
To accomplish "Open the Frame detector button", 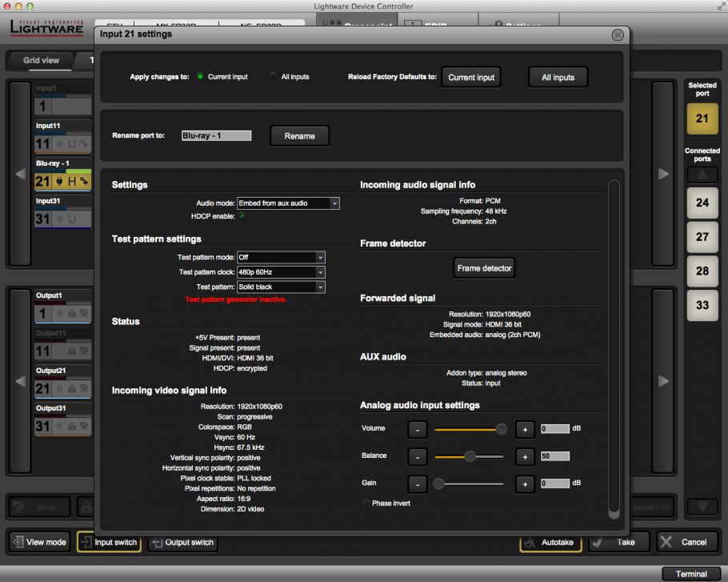I will point(484,268).
